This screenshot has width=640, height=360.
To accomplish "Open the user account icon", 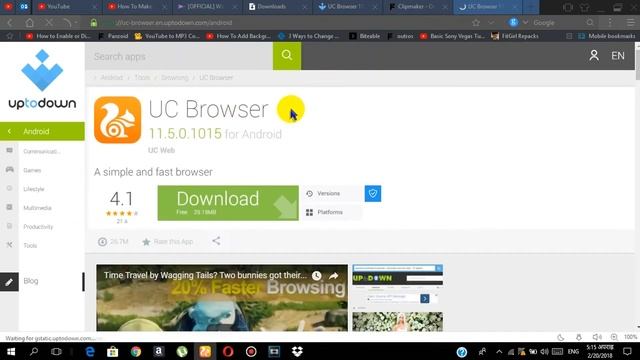I will (594, 56).
